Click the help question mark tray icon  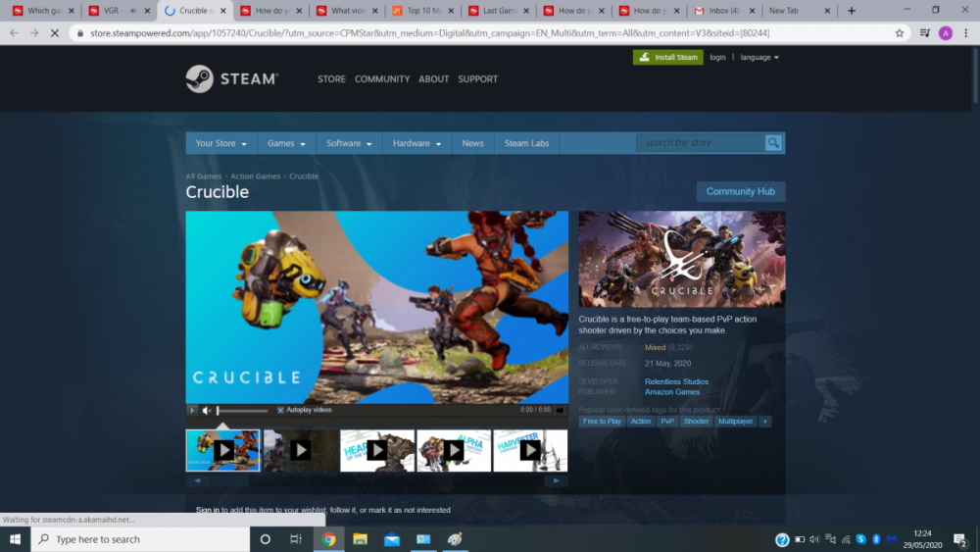tap(782, 539)
